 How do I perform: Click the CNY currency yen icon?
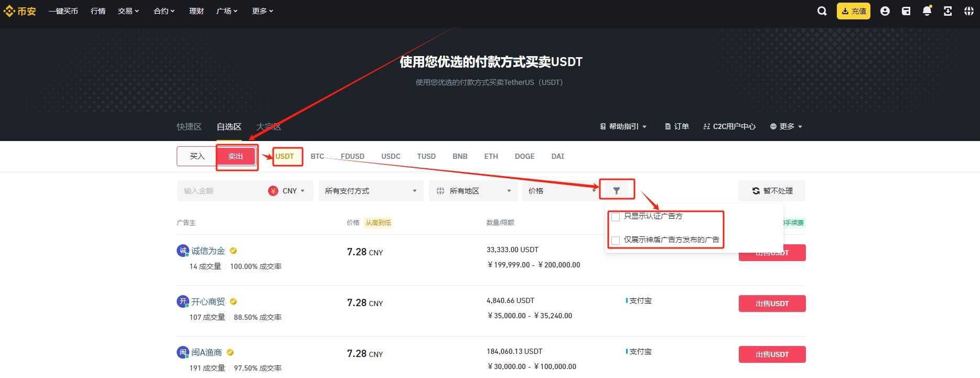click(x=273, y=191)
